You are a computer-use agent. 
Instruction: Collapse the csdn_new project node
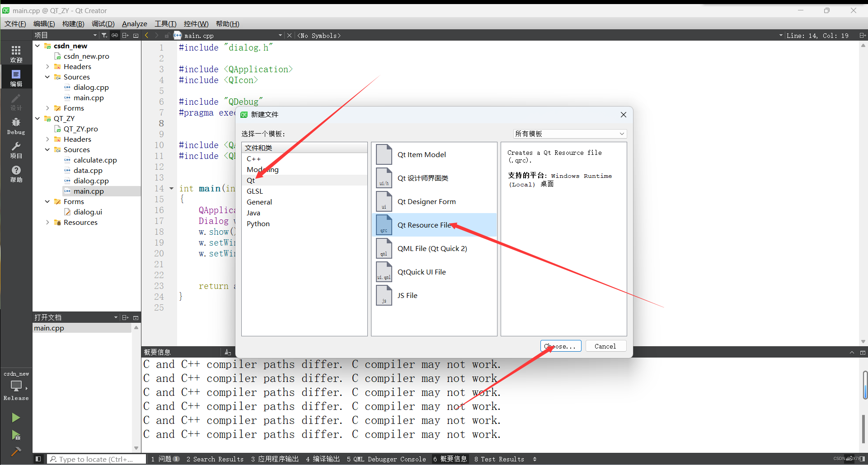[x=38, y=46]
